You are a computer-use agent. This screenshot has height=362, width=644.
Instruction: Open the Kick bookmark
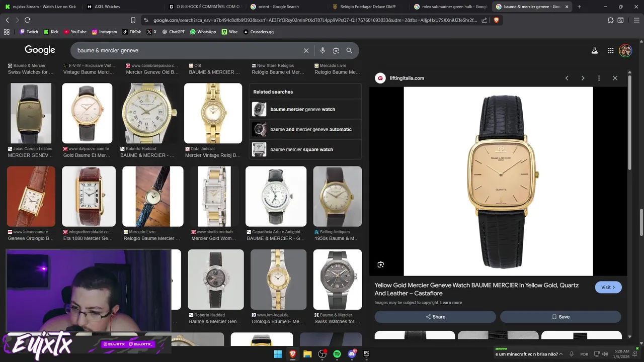[x=51, y=32]
